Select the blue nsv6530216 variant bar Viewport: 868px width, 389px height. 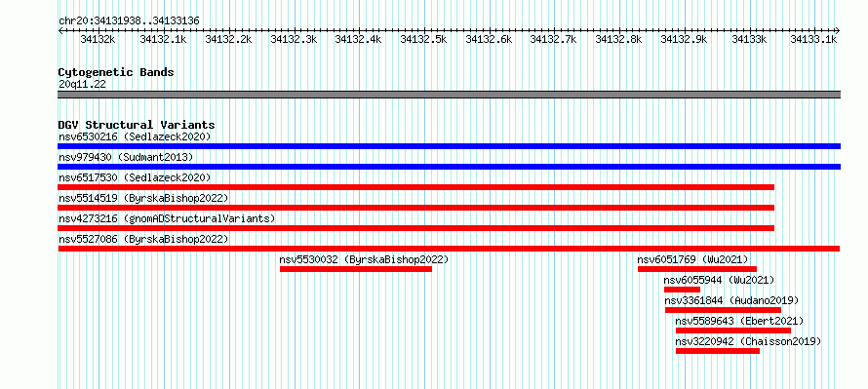tap(449, 146)
